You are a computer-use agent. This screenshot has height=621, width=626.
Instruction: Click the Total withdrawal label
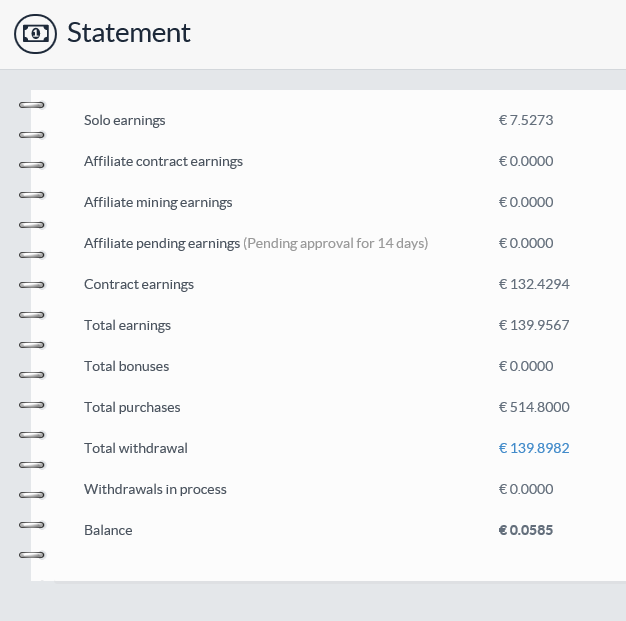coord(136,448)
